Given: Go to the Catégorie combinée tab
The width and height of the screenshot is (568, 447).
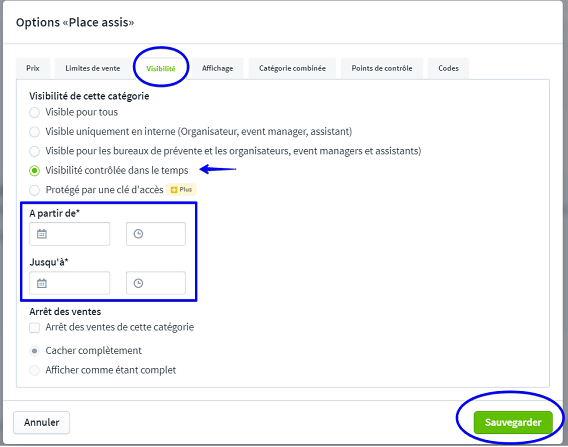Looking at the screenshot, I should [x=292, y=68].
